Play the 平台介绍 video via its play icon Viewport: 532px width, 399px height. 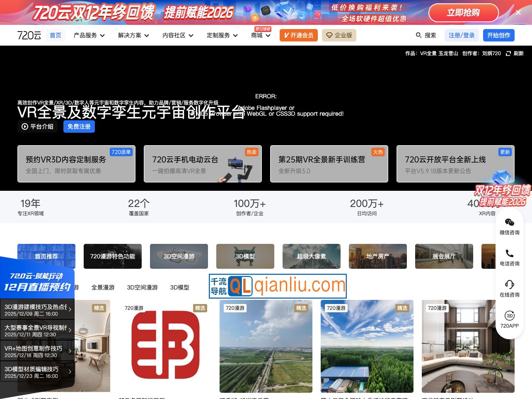click(x=24, y=127)
